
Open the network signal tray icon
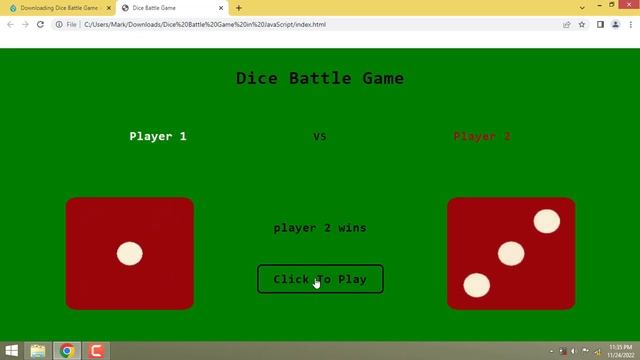(x=598, y=351)
